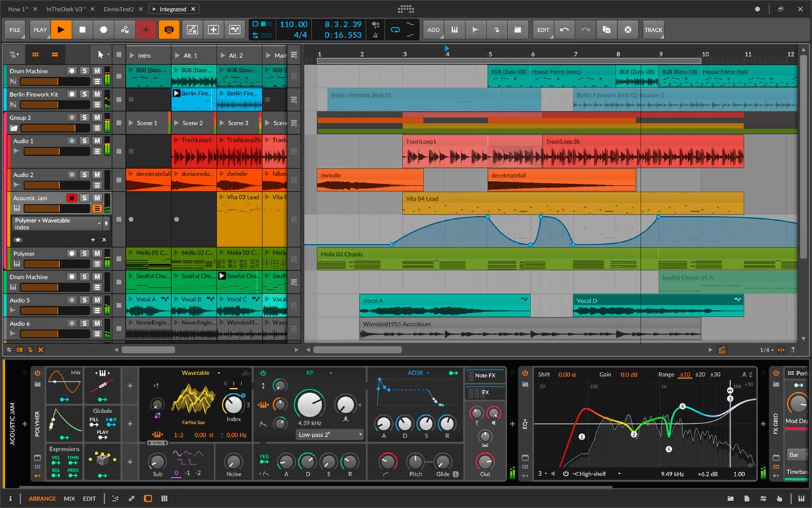The image size is (812, 508).
Task: Toggle the XP filter power icon
Action: click(x=263, y=373)
